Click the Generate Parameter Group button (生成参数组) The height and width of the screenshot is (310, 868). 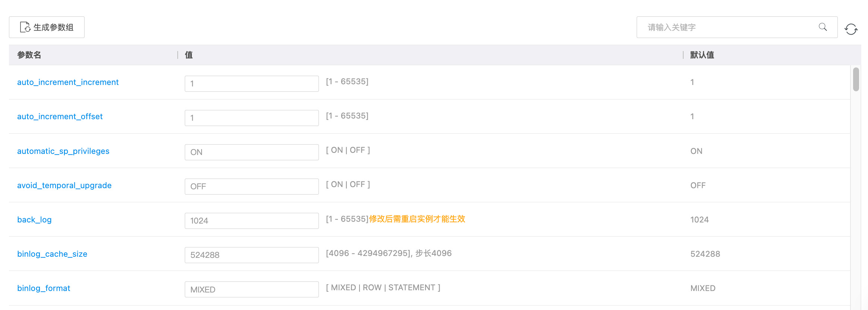point(47,27)
